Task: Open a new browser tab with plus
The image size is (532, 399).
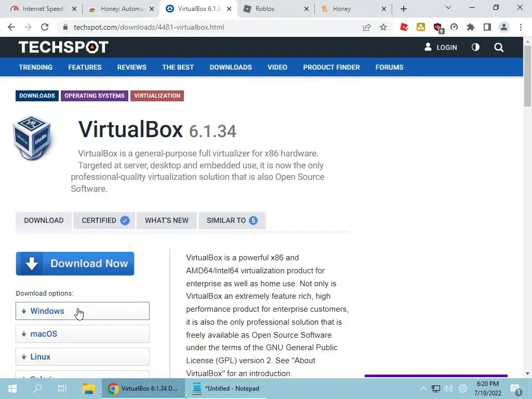Action: point(403,9)
